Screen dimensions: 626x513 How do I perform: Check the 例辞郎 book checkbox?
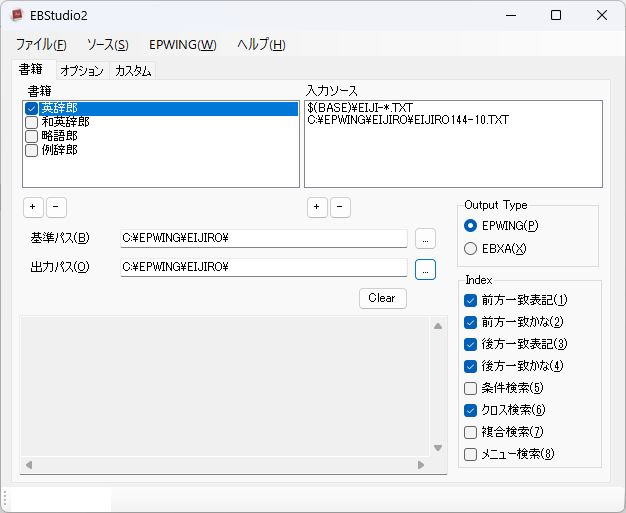(32, 151)
